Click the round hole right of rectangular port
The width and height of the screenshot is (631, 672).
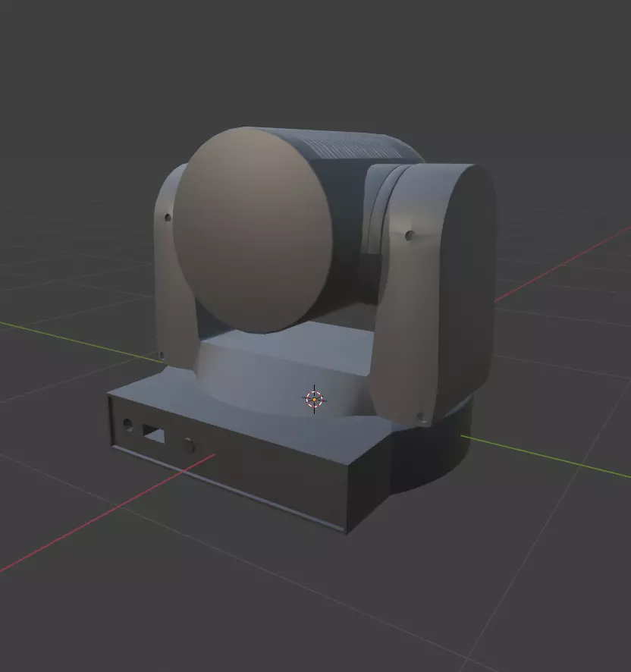189,446
